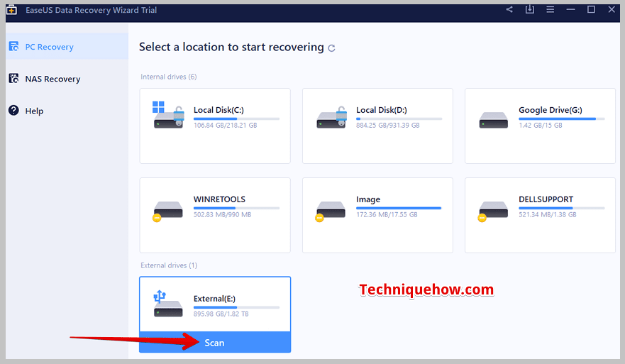The height and width of the screenshot is (364, 625).
Task: Select the Google Drive(G:) label
Action: pos(550,110)
